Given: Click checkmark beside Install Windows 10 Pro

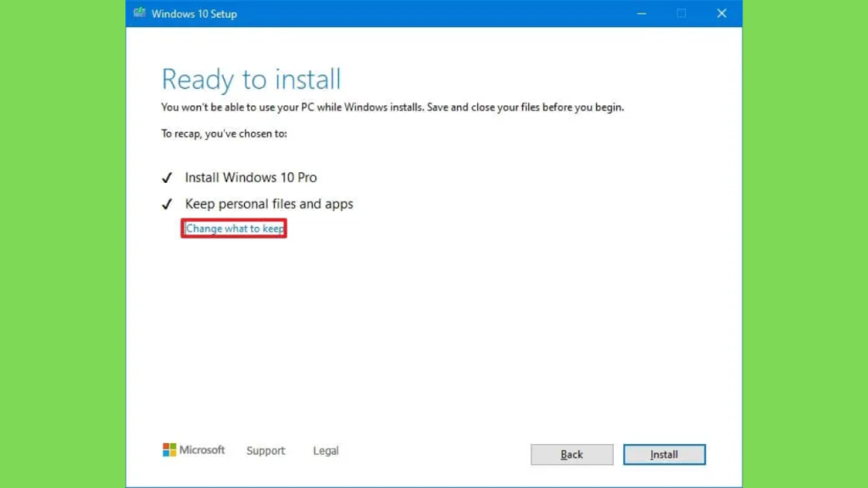Looking at the screenshot, I should [167, 178].
